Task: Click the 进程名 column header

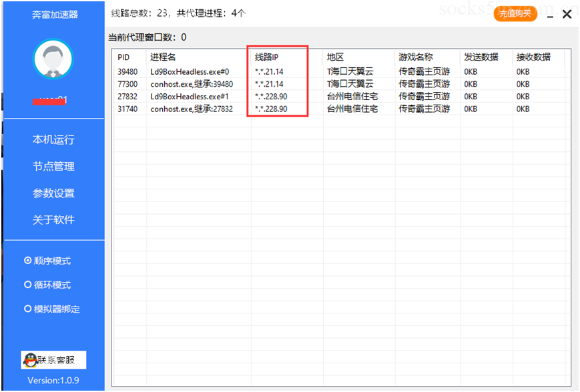Action: click(x=164, y=57)
